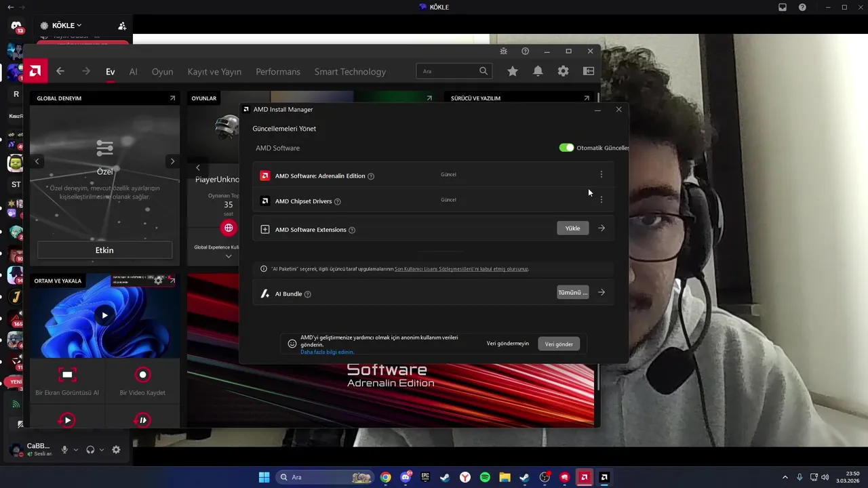The width and height of the screenshot is (868, 488).
Task: Open Spotify from the taskbar
Action: [485, 477]
